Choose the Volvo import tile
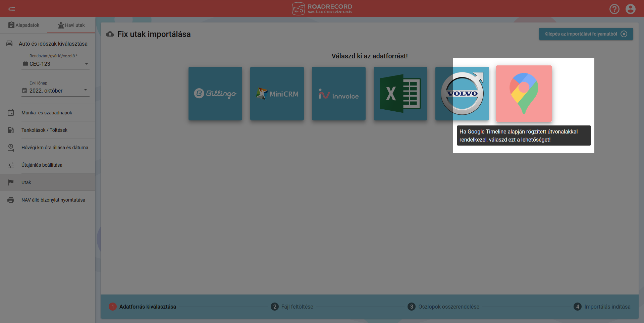 [462, 94]
